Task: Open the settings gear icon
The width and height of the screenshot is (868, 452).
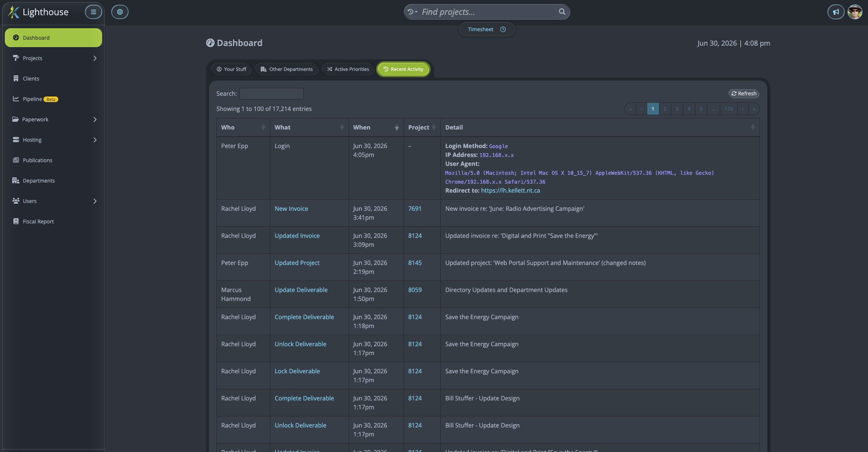Action: pyautogui.click(x=120, y=12)
